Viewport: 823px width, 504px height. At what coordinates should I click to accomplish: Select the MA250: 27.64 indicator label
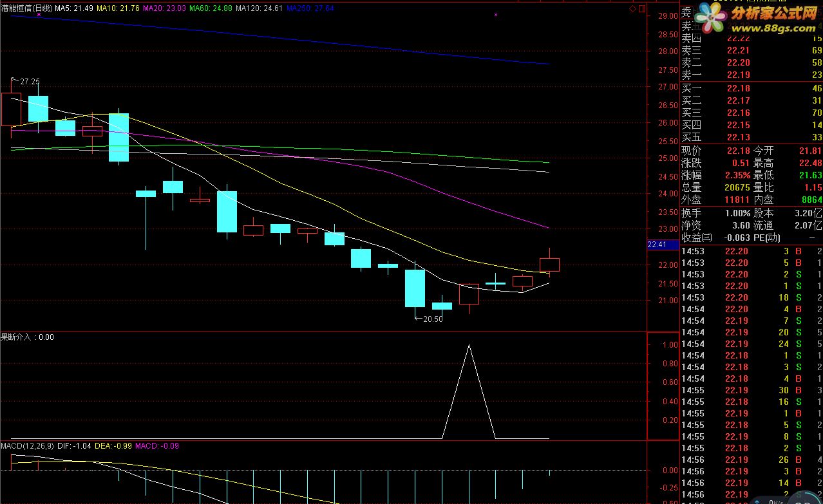tap(310, 8)
